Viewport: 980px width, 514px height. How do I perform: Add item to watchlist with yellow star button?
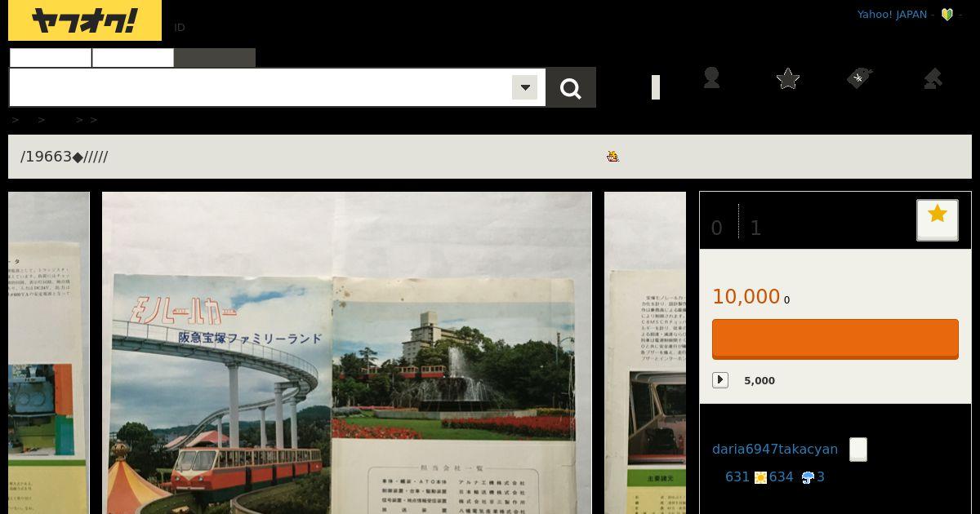938,219
